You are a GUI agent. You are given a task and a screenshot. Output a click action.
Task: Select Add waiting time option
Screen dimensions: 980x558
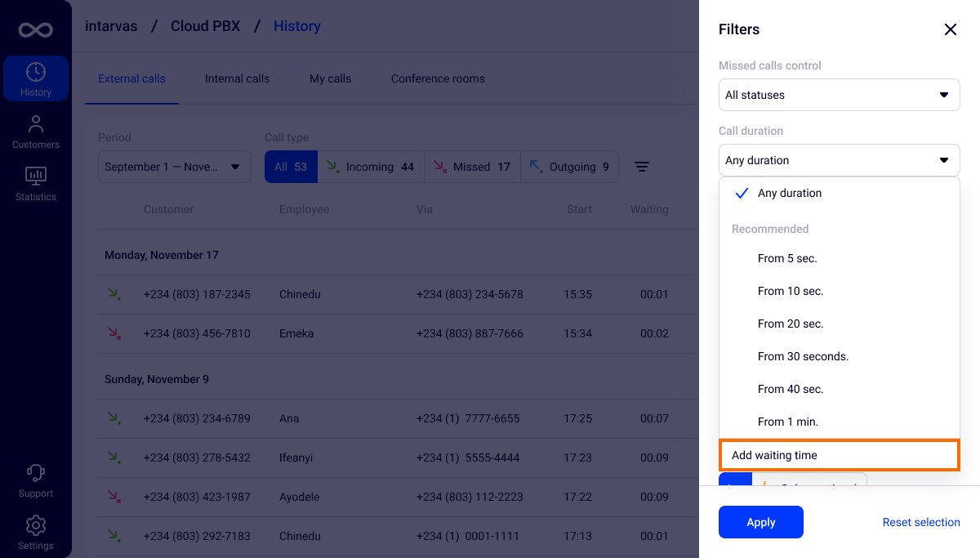[839, 455]
